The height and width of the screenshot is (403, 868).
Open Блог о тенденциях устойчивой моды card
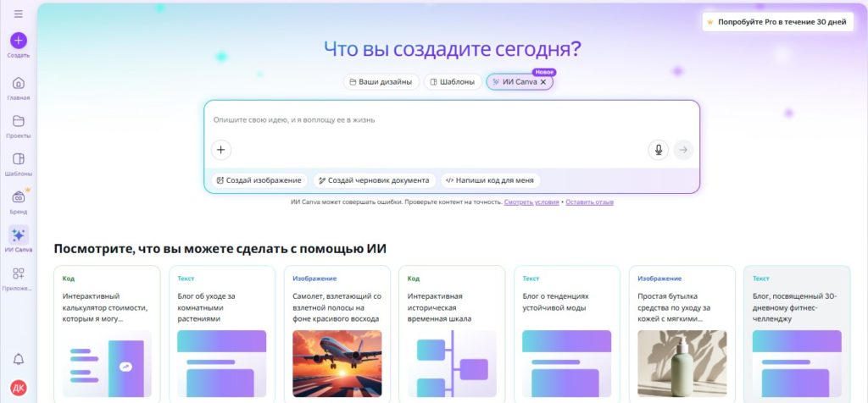pos(567,334)
